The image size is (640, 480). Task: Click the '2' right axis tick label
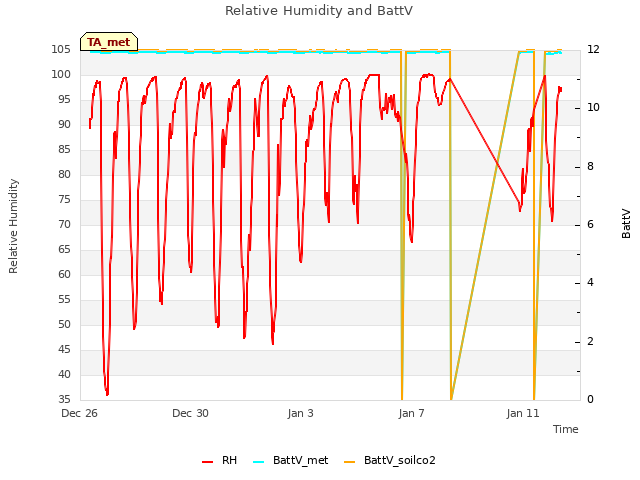point(590,341)
